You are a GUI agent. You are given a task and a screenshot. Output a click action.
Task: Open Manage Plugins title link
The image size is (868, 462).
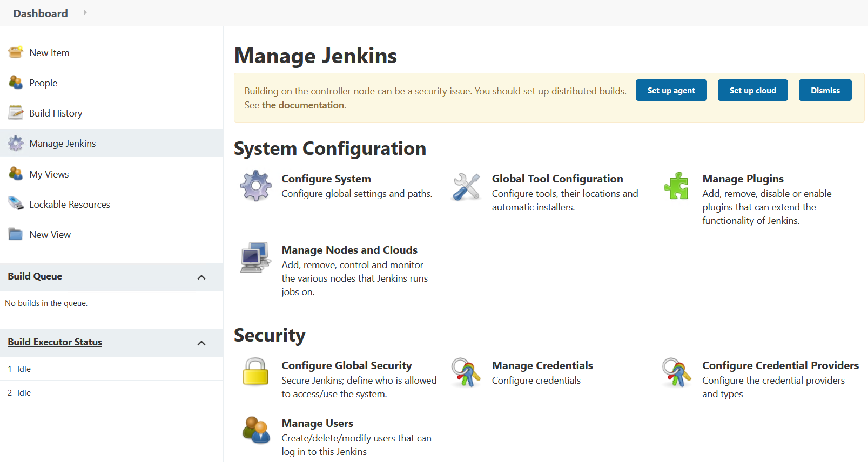point(743,179)
